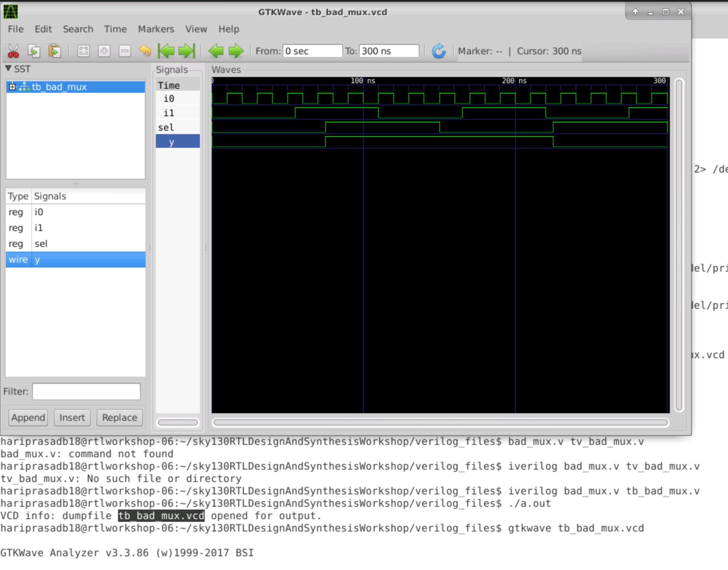Open the Time menu
Image resolution: width=728 pixels, height=570 pixels.
115,29
